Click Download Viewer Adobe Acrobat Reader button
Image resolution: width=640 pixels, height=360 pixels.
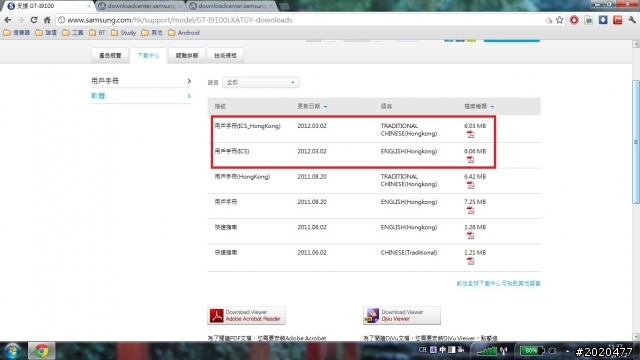click(247, 316)
